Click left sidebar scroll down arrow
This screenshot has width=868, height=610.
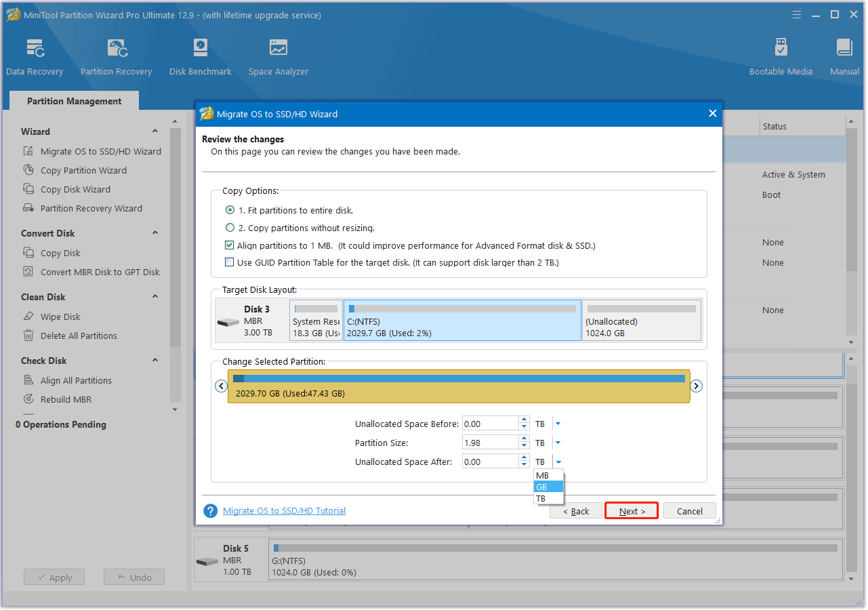pyautogui.click(x=175, y=409)
